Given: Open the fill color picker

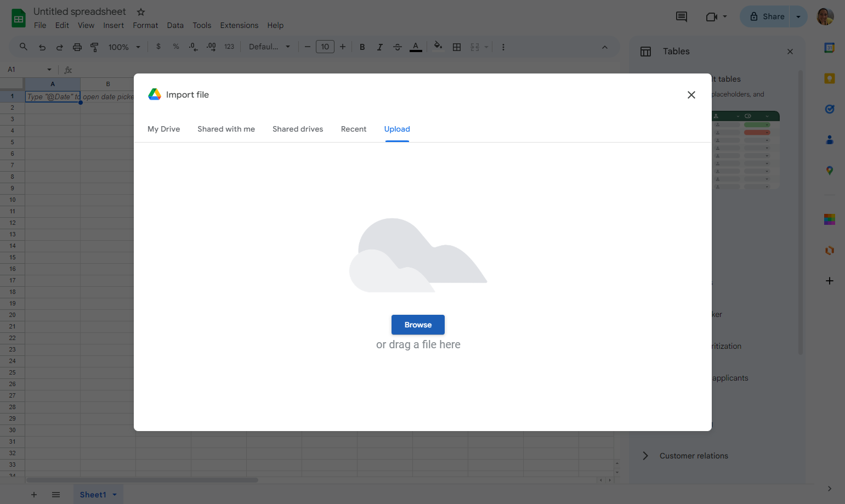Looking at the screenshot, I should [x=438, y=46].
